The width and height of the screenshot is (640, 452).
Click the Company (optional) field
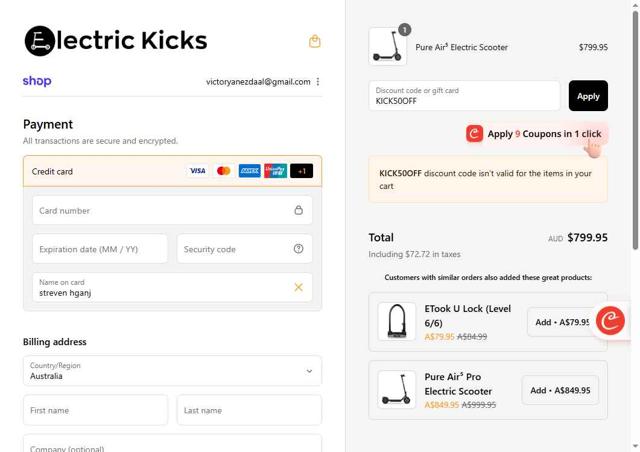click(172, 443)
